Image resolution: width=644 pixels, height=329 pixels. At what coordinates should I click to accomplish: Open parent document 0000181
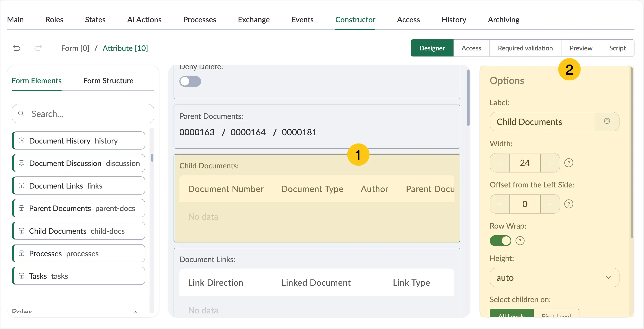299,132
